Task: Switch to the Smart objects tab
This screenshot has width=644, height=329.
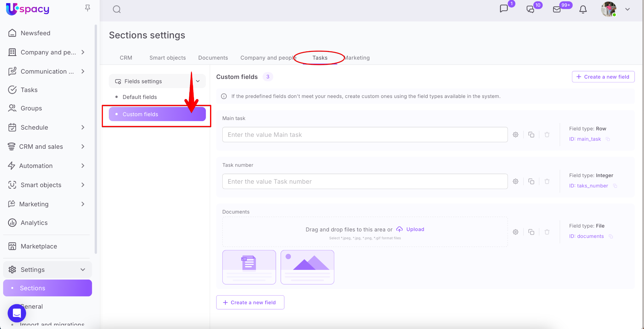Action: 167,58
